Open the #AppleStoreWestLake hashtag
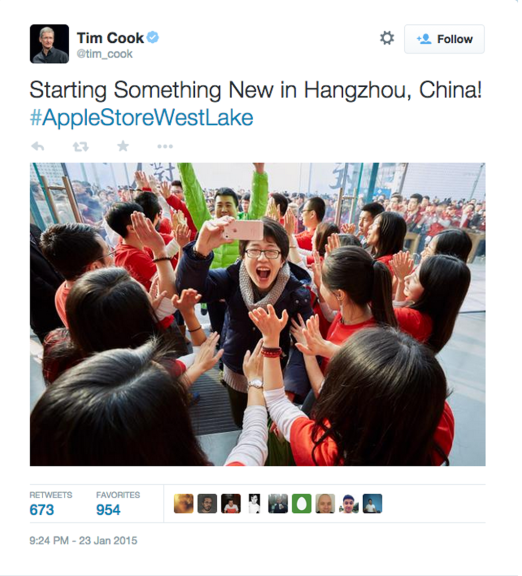The height and width of the screenshot is (576, 522). [141, 118]
